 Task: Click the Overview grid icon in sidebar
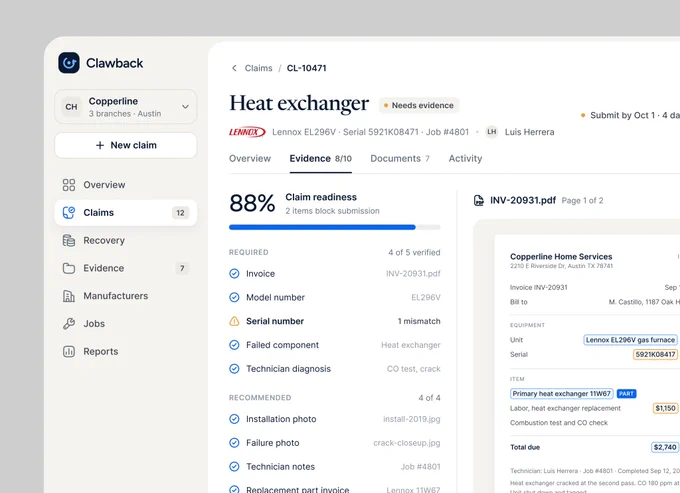69,185
